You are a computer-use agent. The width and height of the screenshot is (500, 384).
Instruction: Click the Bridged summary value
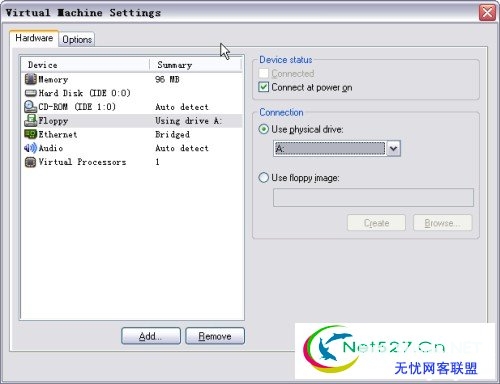172,134
